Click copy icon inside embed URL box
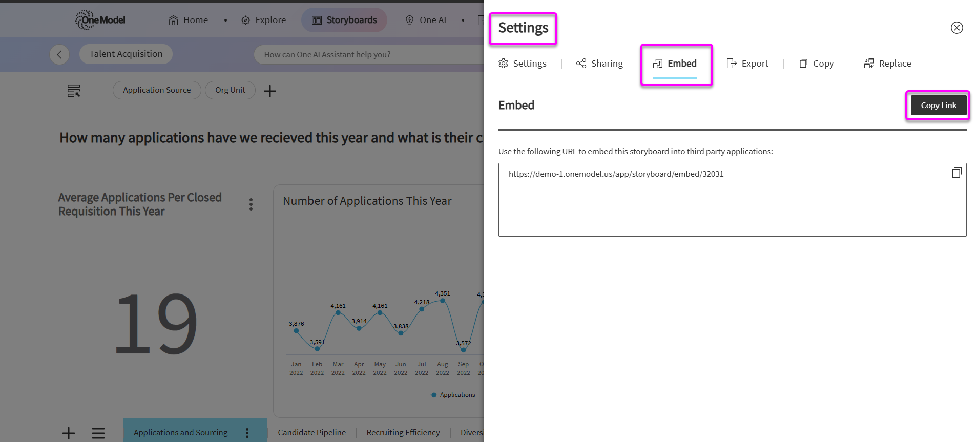Image resolution: width=980 pixels, height=442 pixels. click(956, 173)
